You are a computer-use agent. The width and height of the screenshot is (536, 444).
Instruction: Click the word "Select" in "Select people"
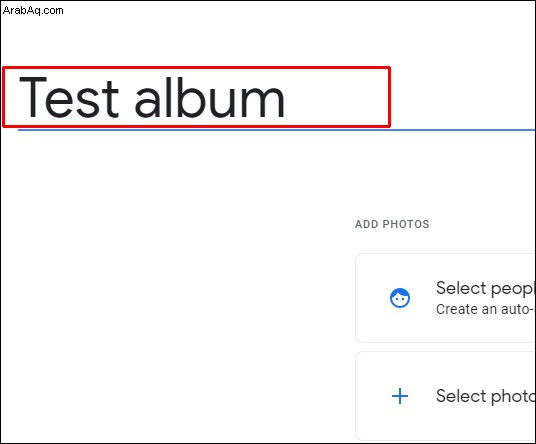461,288
